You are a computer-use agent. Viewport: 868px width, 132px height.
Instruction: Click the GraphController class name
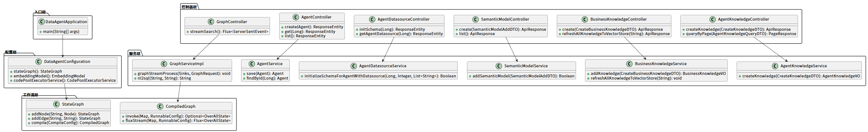coord(232,22)
